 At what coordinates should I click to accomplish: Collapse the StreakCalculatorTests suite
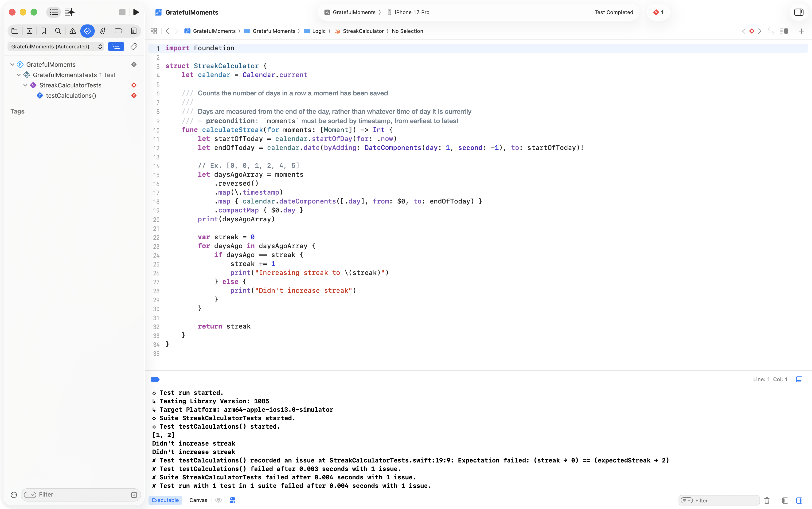pos(26,85)
